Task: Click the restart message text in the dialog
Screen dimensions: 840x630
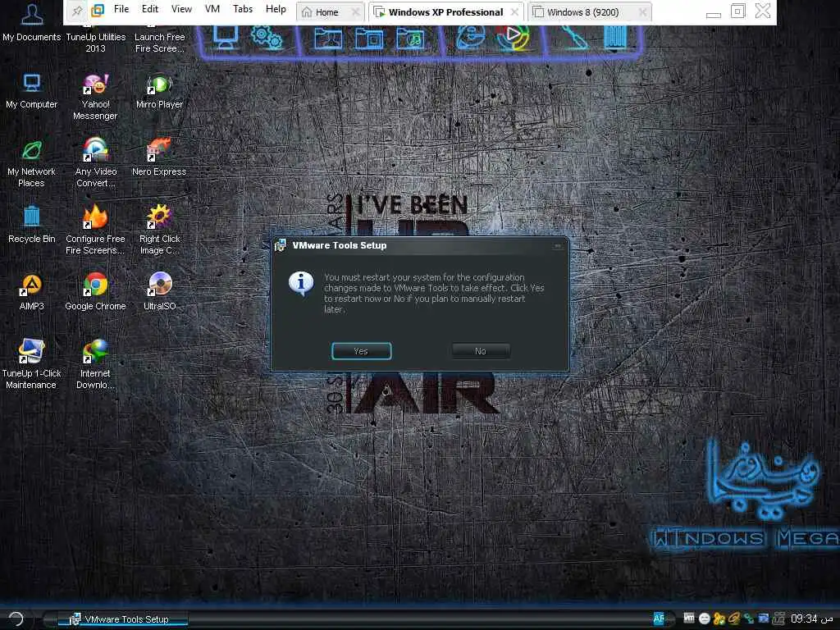Action: (434, 293)
